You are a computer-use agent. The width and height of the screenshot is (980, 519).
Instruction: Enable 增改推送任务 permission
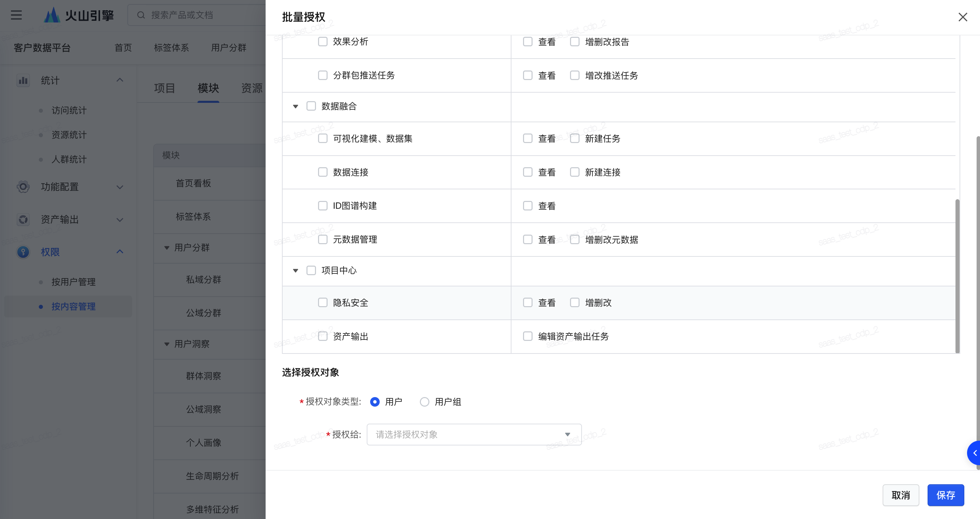[574, 75]
